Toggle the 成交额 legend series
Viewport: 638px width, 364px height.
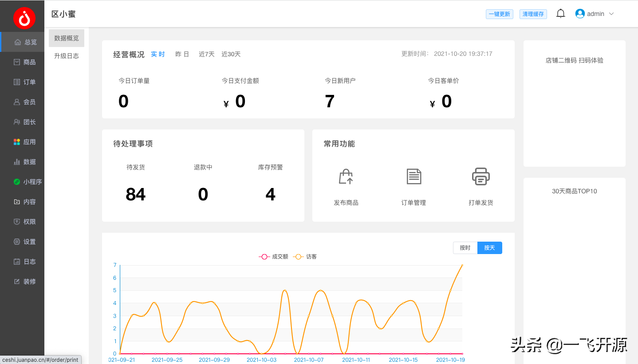click(274, 257)
